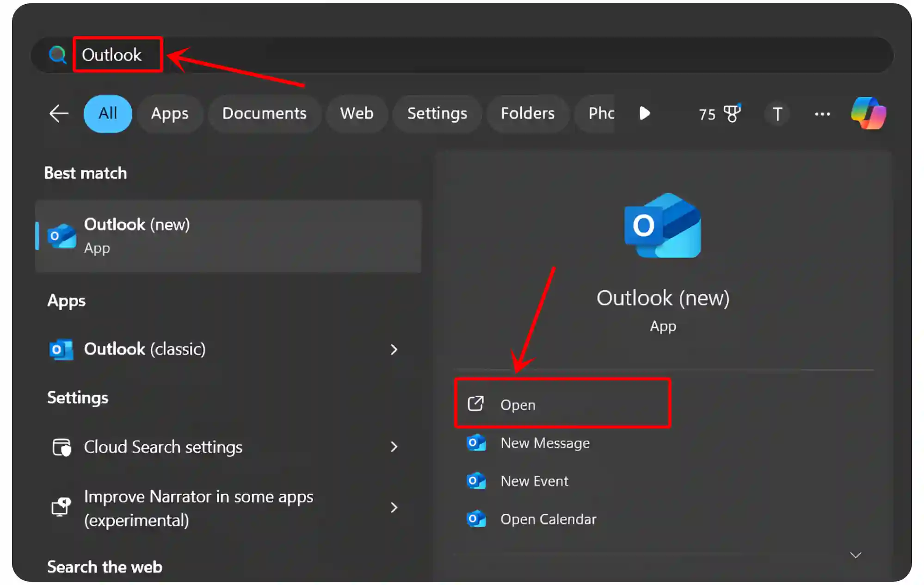The image size is (924, 585).
Task: Expand the Improve Narrator chevron
Action: pos(394,508)
